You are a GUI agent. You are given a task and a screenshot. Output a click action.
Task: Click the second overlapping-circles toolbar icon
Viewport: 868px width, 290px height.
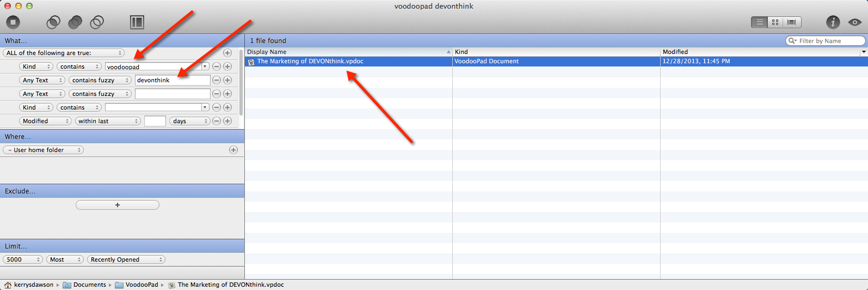click(75, 22)
